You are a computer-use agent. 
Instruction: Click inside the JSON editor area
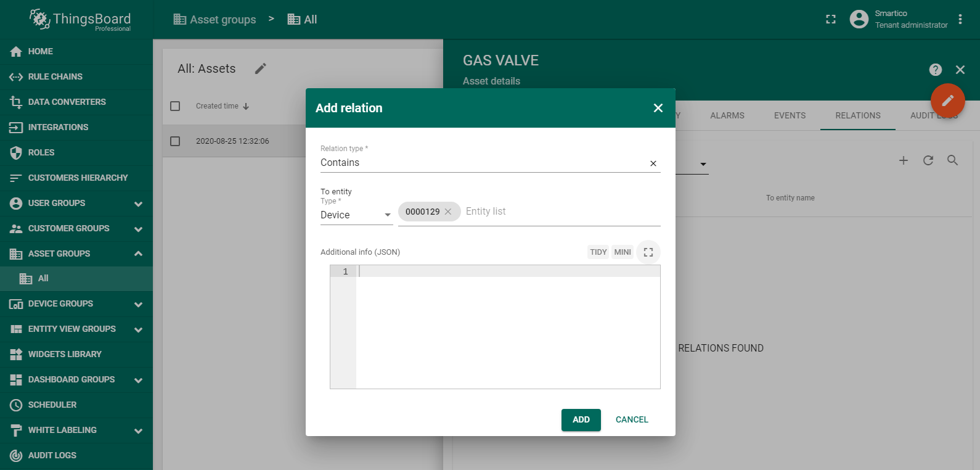(507, 327)
